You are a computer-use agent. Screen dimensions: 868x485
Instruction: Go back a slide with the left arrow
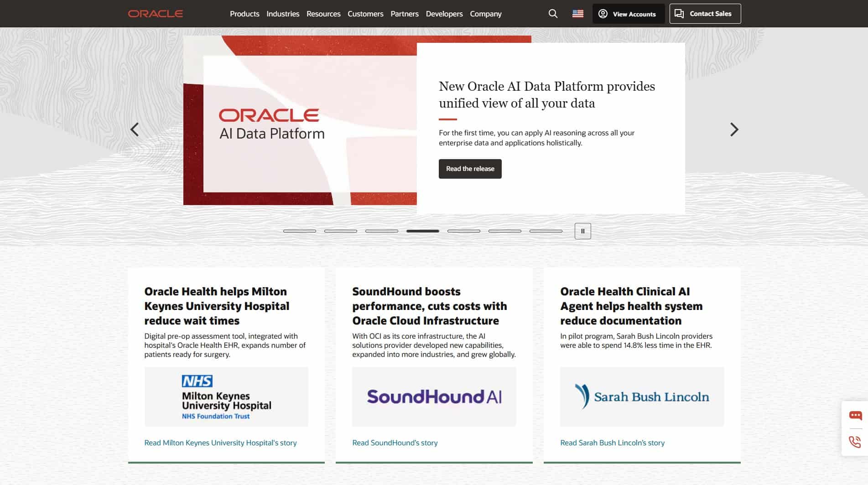(x=135, y=129)
